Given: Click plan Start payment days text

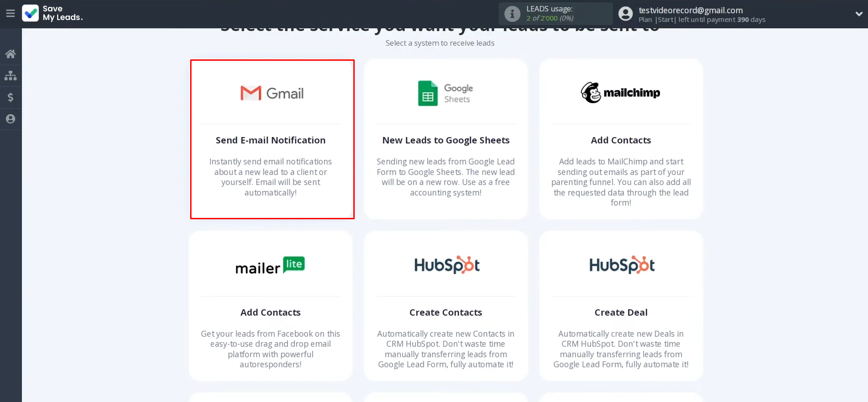Looking at the screenshot, I should [702, 20].
